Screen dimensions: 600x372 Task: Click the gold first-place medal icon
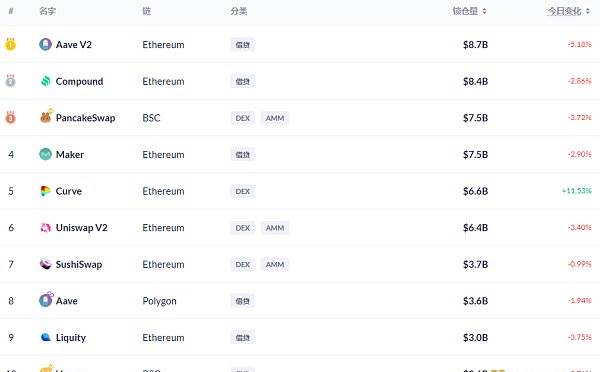click(x=10, y=44)
